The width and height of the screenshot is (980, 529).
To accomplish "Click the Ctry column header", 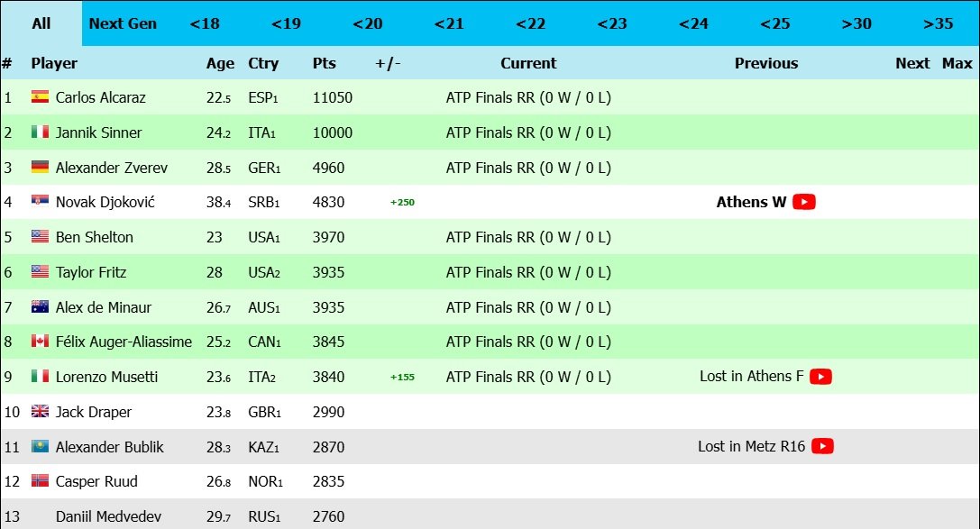I will tap(263, 63).
